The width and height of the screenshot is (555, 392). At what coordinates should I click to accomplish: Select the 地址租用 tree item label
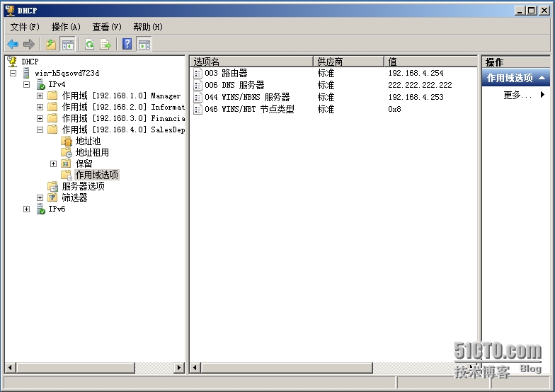(92, 153)
